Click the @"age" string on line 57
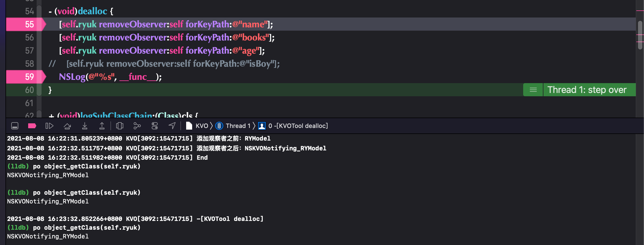 pos(246,51)
